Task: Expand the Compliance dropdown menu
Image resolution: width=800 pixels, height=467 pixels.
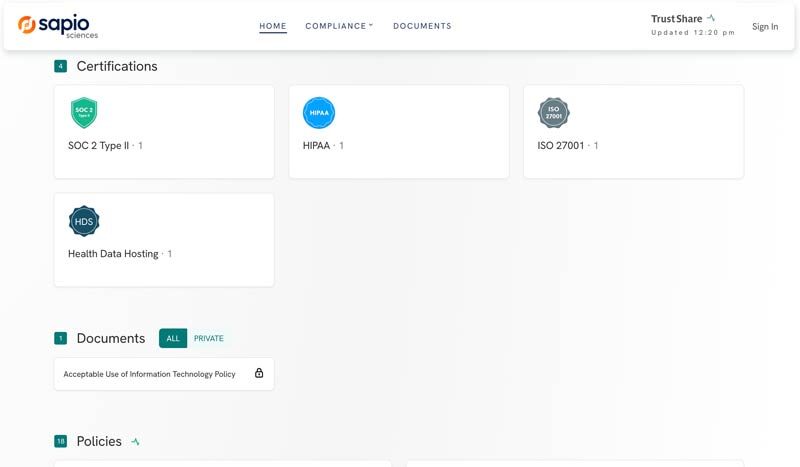Action: 339,26
